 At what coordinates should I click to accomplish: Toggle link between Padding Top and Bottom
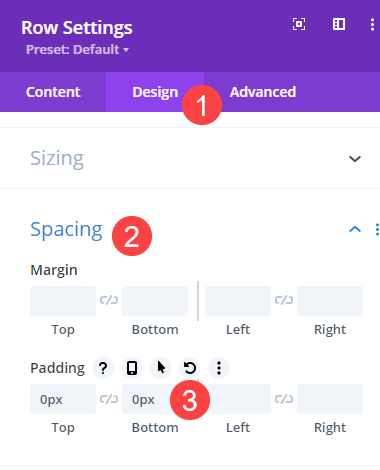[109, 399]
